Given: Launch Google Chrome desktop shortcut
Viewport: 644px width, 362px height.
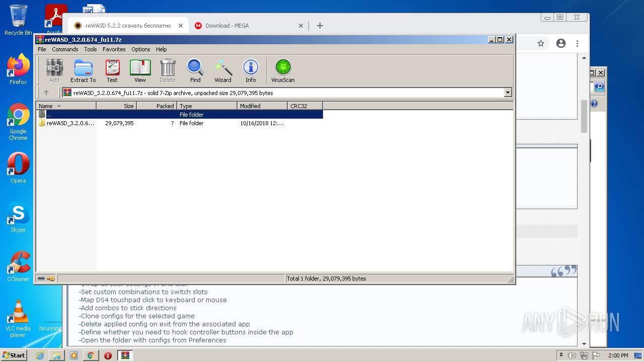Looking at the screenshot, I should click(x=18, y=122).
